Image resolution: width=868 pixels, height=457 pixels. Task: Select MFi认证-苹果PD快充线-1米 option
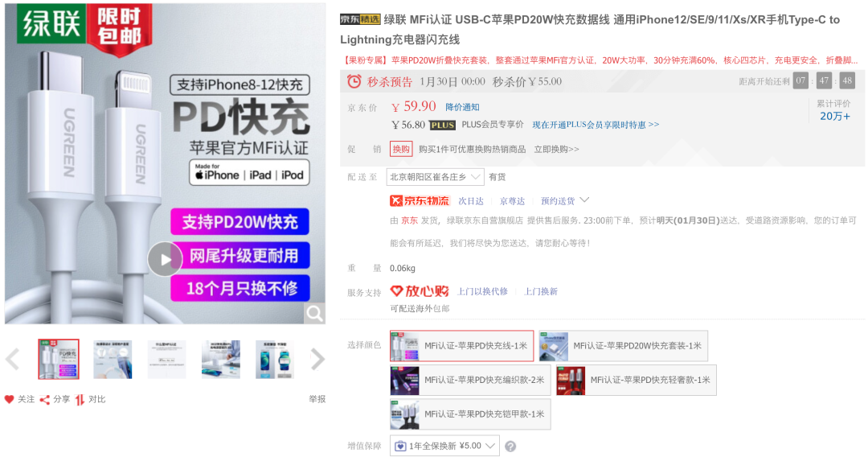point(461,346)
